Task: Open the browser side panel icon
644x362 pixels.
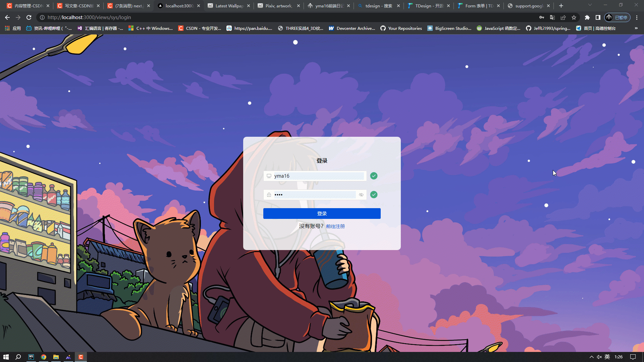Action: point(598,17)
